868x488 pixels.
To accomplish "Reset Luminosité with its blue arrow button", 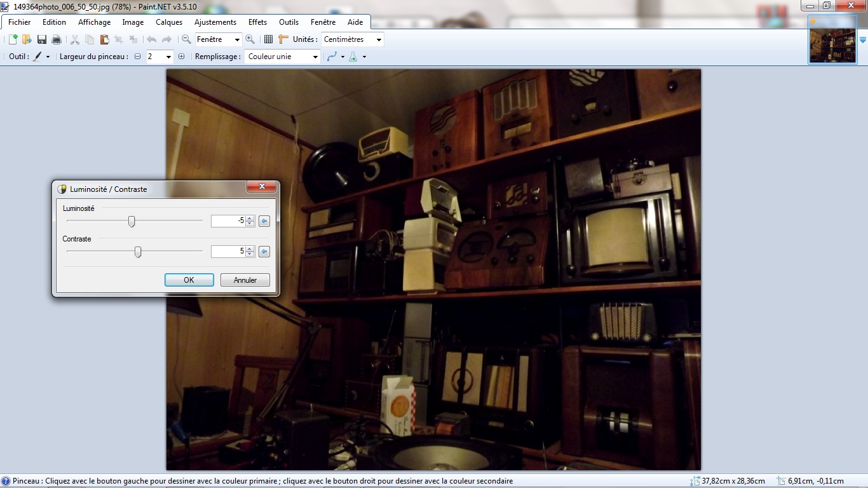I will pyautogui.click(x=264, y=221).
